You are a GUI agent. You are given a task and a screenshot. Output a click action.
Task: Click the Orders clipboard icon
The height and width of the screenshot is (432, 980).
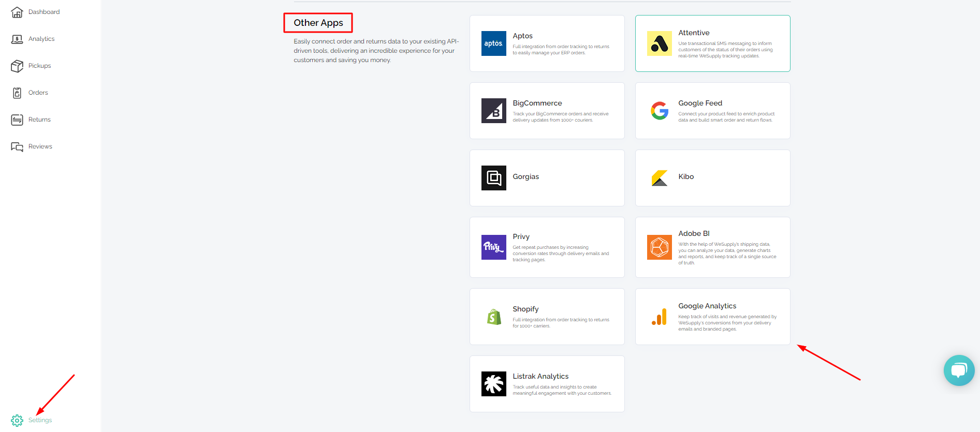[x=17, y=93]
